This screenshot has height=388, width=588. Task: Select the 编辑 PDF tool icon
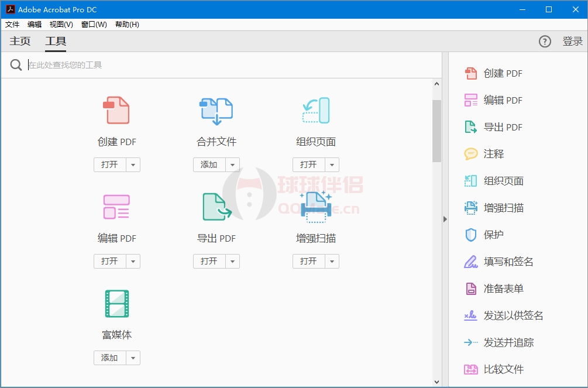(x=116, y=207)
